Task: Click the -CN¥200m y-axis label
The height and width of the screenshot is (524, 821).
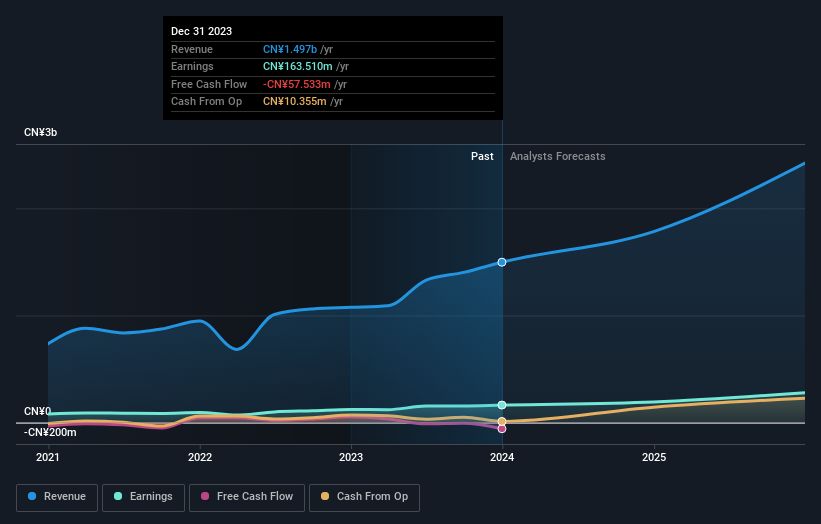Action: 50,432
